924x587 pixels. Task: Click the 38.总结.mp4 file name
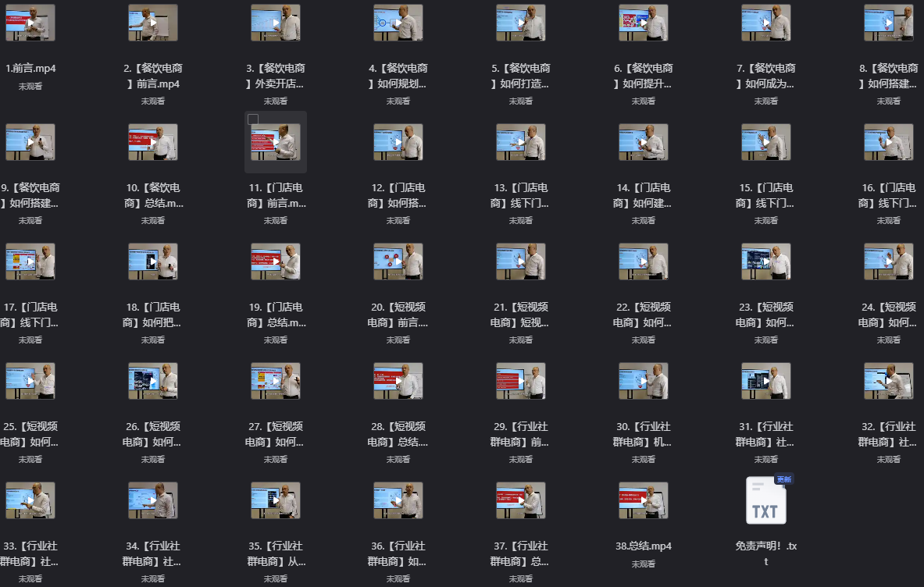644,546
